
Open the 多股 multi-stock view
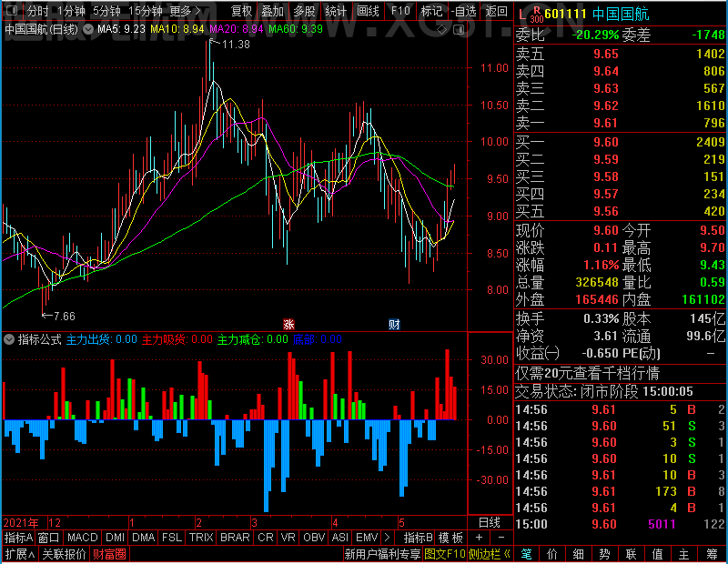point(305,10)
